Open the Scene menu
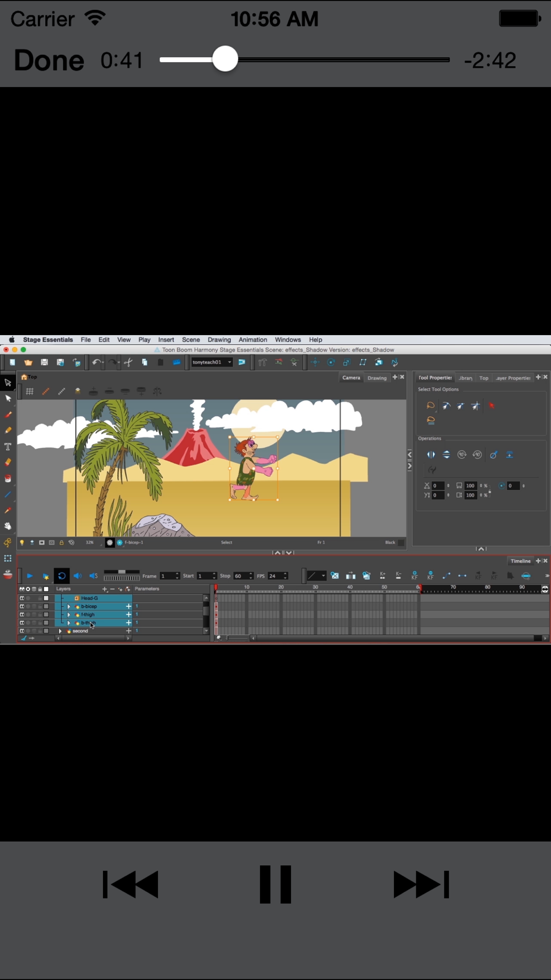The height and width of the screenshot is (980, 551). (191, 340)
